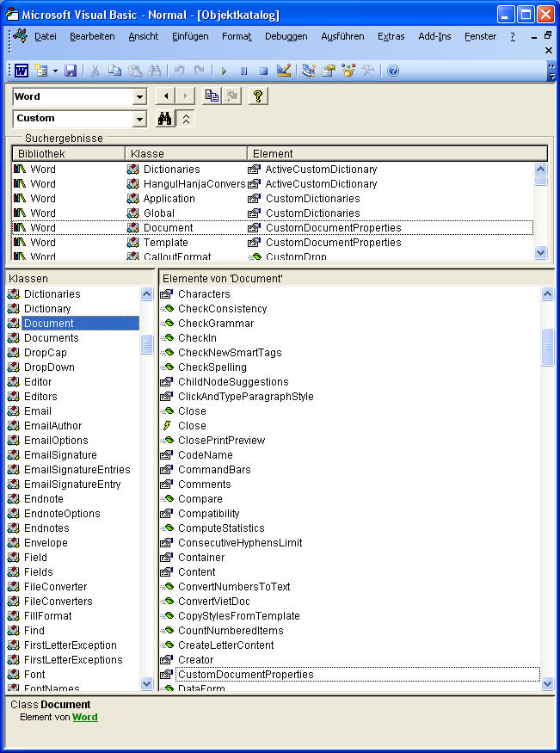
Task: Click the Klasse column header
Action: click(x=186, y=154)
